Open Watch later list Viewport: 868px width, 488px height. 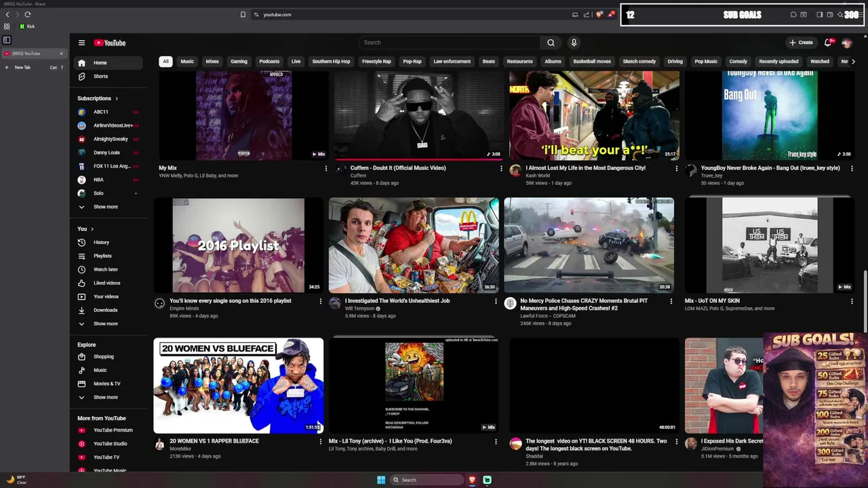tap(108, 269)
